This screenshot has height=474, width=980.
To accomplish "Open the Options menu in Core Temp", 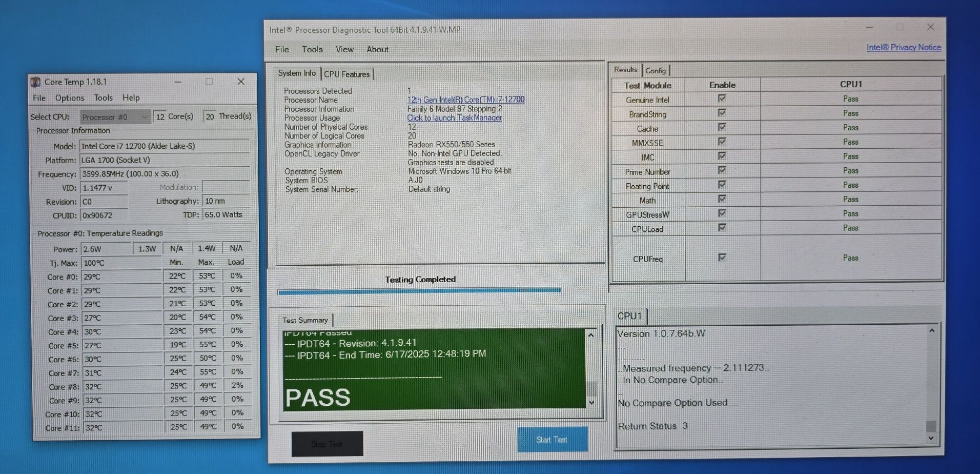I will pos(70,98).
